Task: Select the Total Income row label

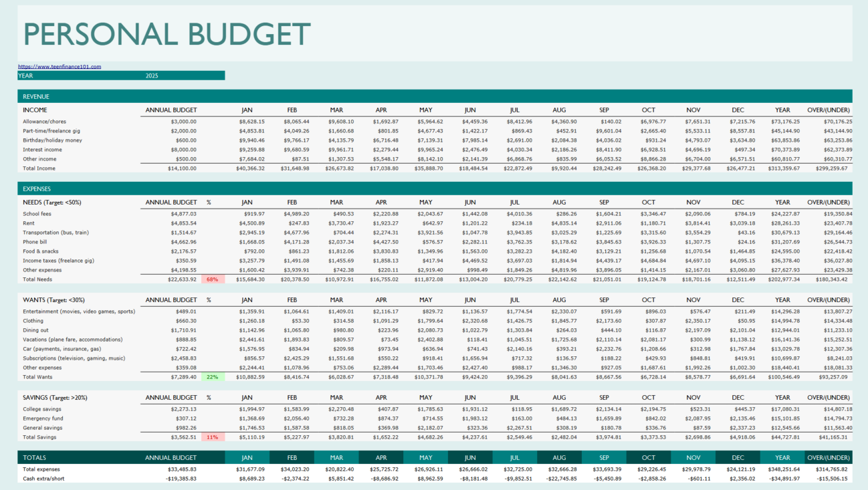Action: point(41,168)
